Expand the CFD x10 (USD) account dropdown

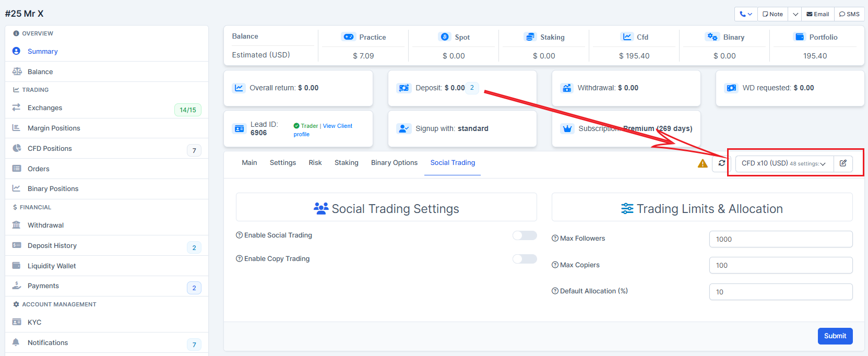click(784, 163)
